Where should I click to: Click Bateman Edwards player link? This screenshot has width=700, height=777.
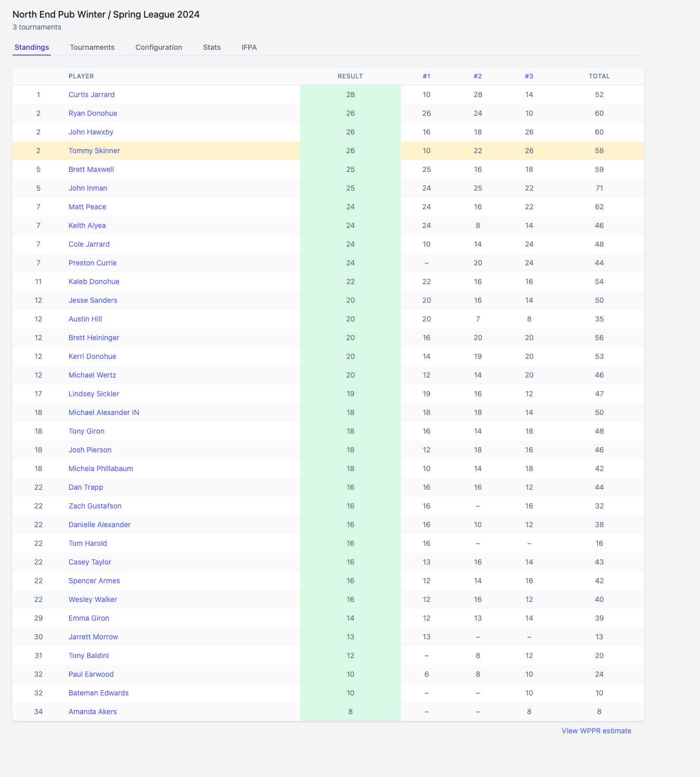click(x=99, y=693)
